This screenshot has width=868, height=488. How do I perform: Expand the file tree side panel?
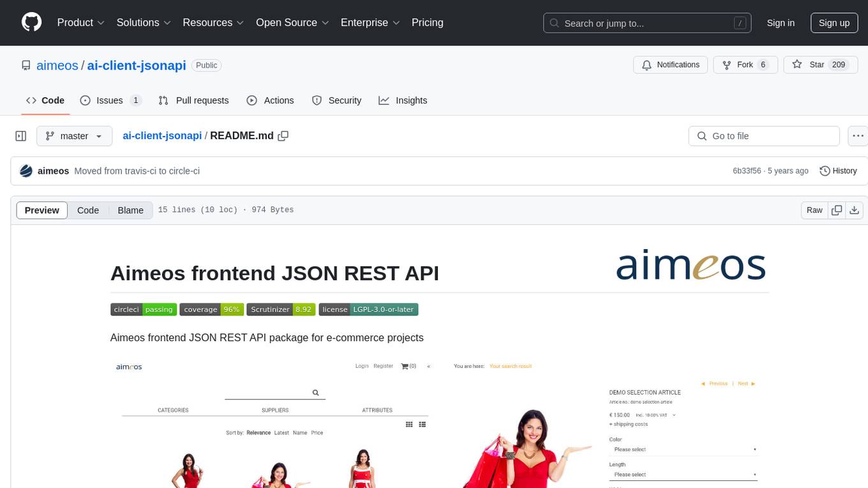21,136
